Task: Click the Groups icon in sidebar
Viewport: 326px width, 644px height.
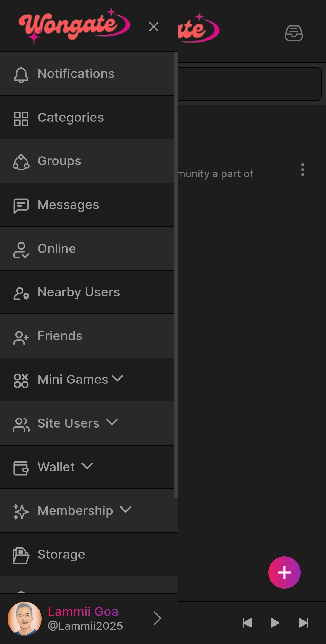Action: click(x=21, y=162)
